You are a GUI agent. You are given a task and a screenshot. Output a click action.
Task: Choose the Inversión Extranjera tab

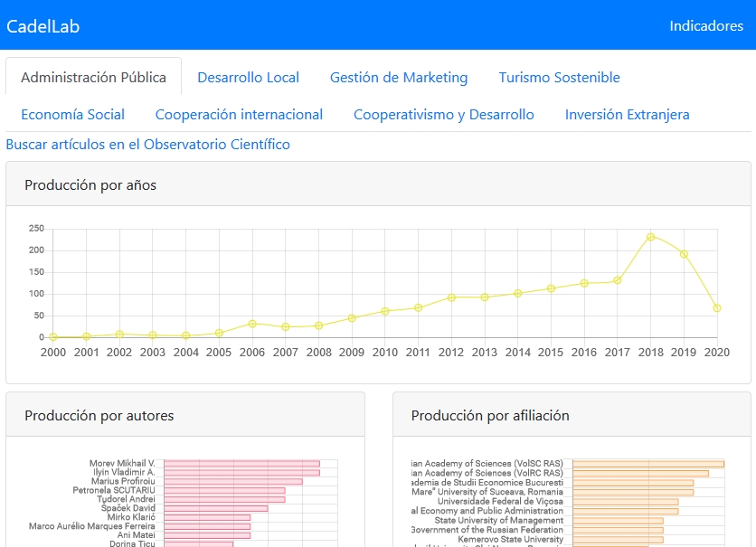(x=627, y=115)
